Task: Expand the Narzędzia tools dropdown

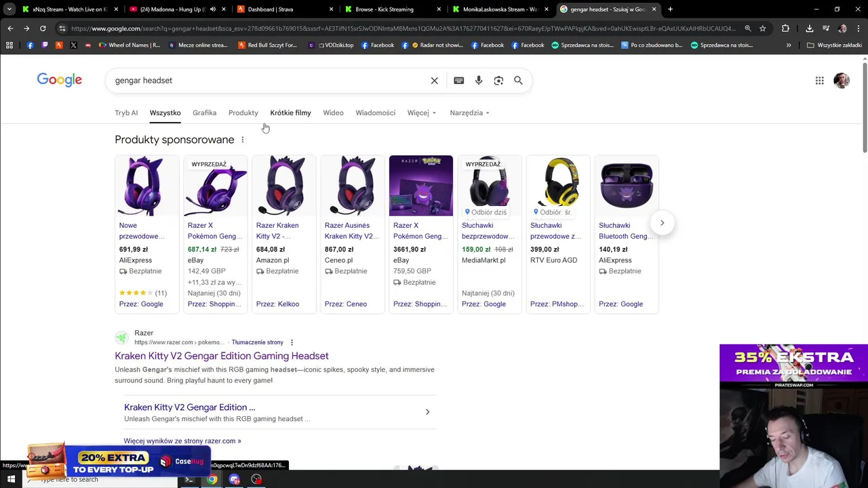Action: coord(469,113)
